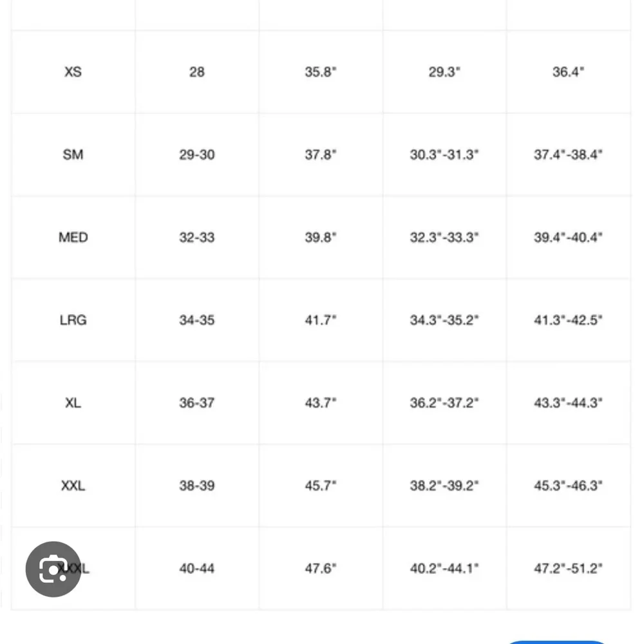Select the 41.7" measurement cell
644x644 pixels.
[321, 320]
